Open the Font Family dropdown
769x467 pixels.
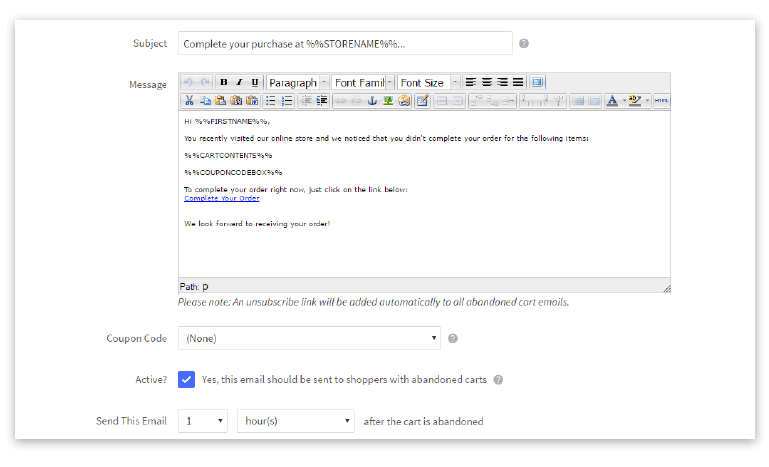(363, 82)
